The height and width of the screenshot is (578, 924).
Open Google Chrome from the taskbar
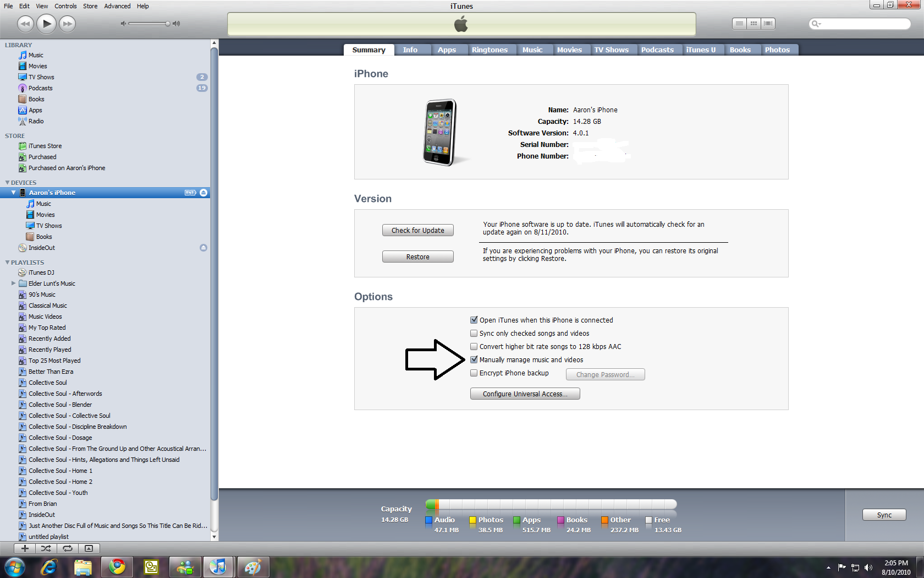117,566
